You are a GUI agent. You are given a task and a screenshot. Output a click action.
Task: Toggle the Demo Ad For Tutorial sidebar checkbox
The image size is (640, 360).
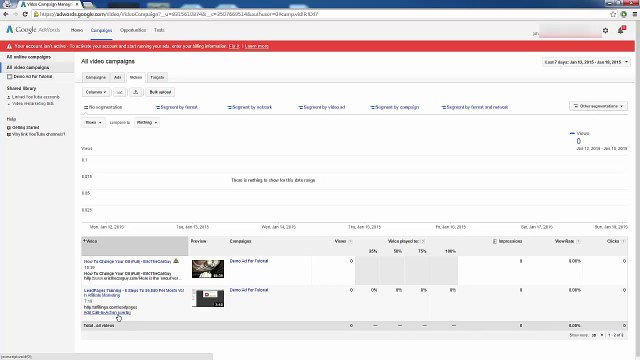[x=9, y=77]
